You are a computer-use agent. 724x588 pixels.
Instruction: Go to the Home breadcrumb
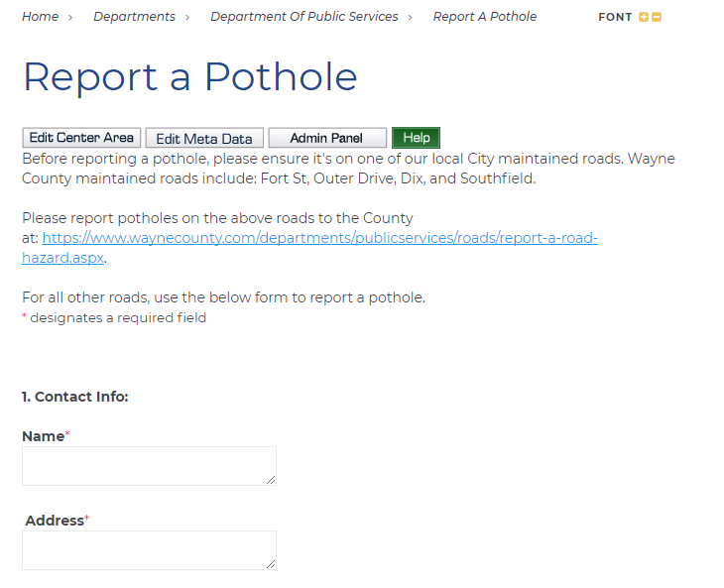40,17
